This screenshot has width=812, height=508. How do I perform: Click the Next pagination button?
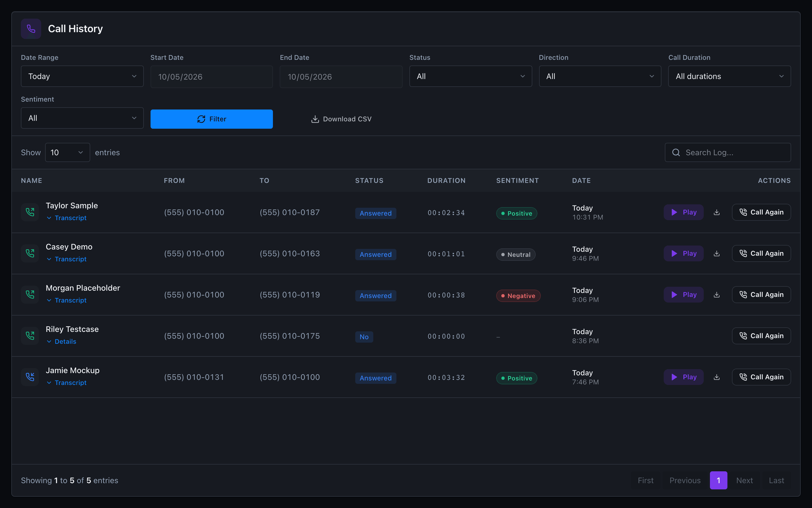coord(744,480)
